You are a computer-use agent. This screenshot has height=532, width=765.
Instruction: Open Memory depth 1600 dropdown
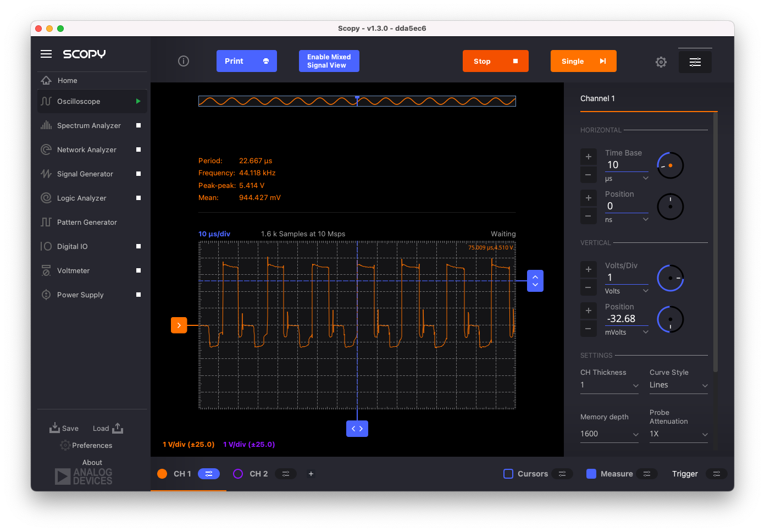pos(609,434)
